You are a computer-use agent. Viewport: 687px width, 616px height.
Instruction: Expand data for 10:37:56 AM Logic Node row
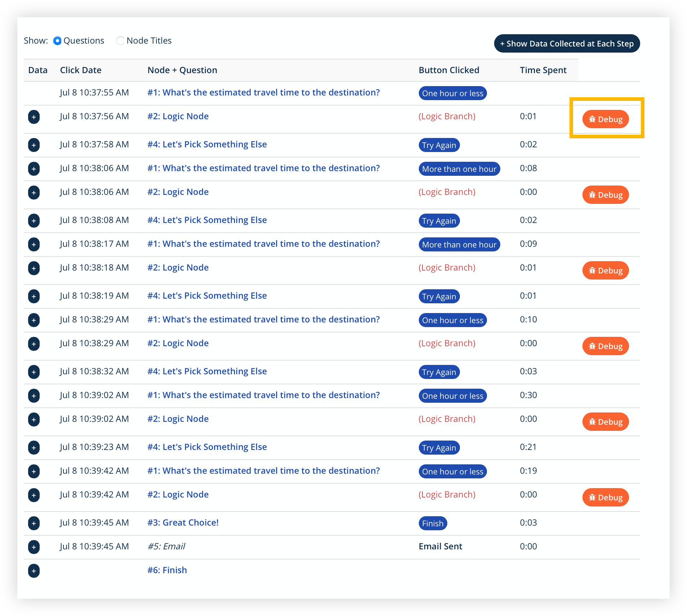[34, 117]
